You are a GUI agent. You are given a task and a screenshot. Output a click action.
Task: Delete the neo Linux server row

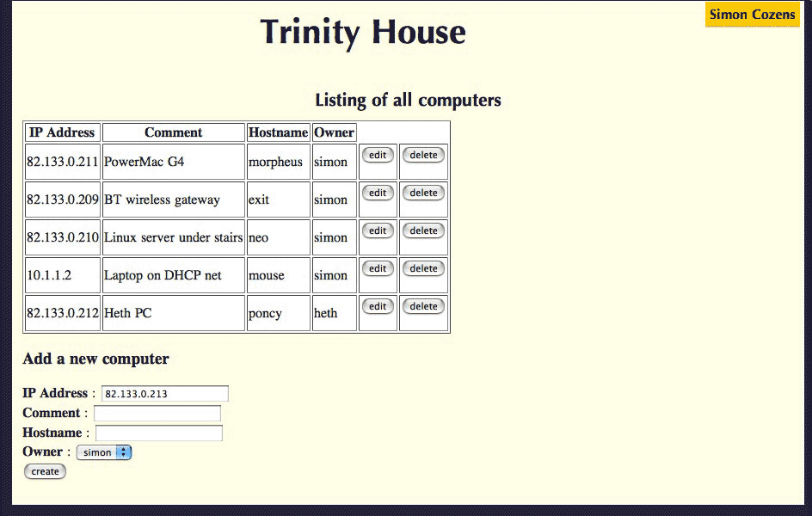pos(423,231)
